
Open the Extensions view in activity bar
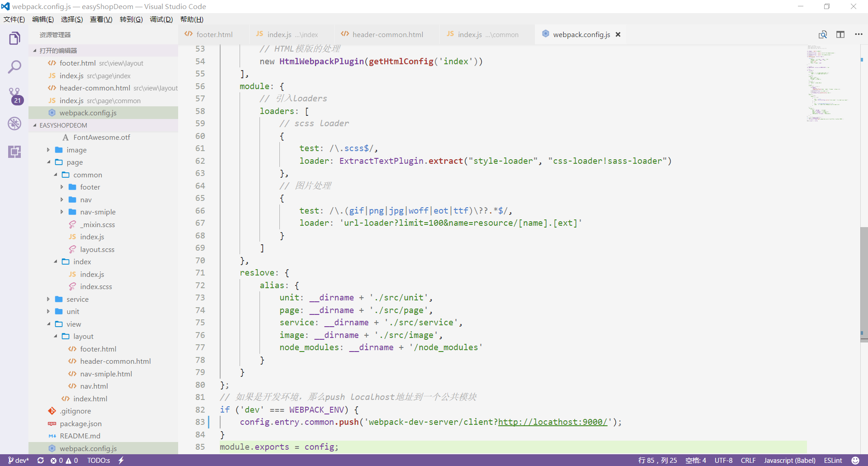click(x=14, y=152)
